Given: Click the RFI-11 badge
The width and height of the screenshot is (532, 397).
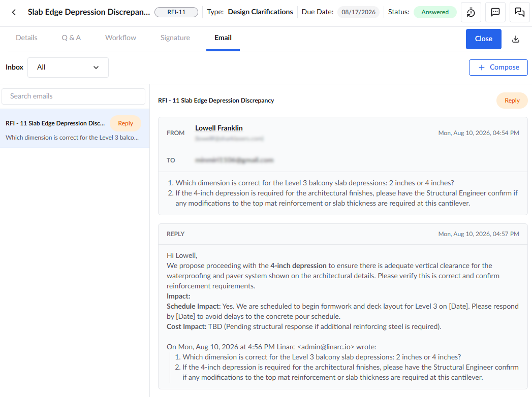Looking at the screenshot, I should coord(176,12).
